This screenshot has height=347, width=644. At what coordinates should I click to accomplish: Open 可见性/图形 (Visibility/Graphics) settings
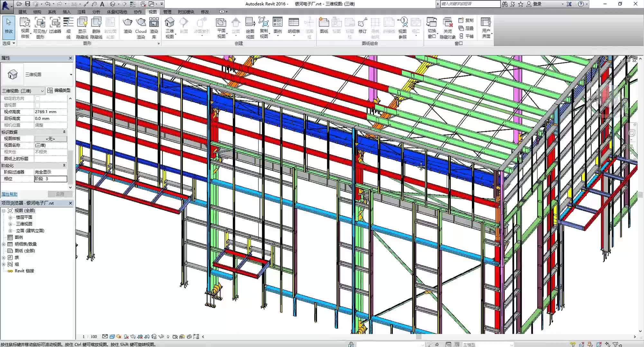tap(40, 22)
